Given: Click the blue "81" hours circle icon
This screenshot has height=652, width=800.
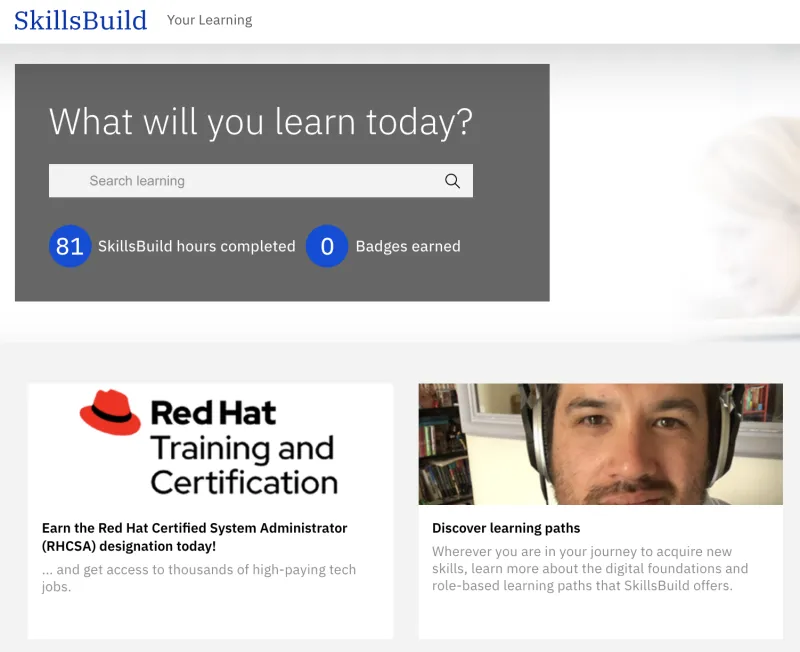Looking at the screenshot, I should (70, 246).
